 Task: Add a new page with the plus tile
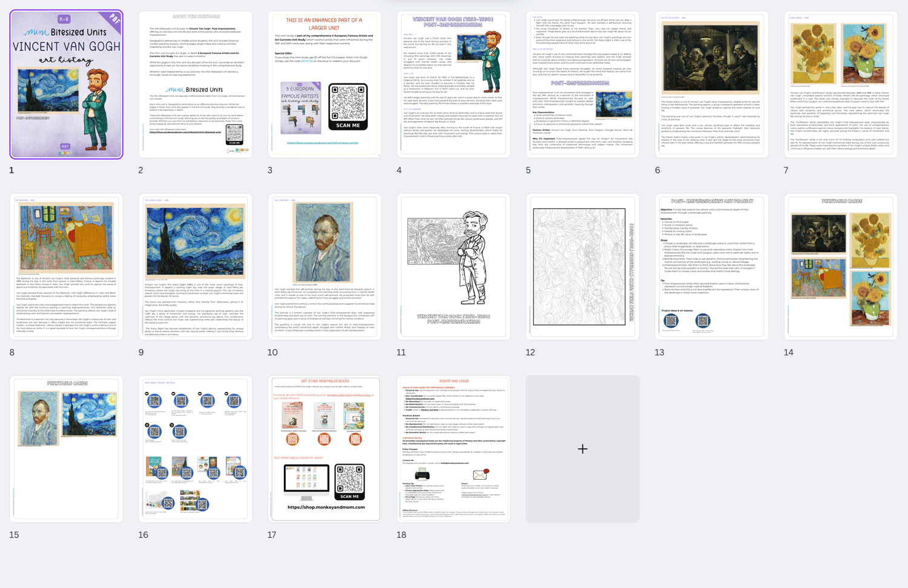coord(582,449)
